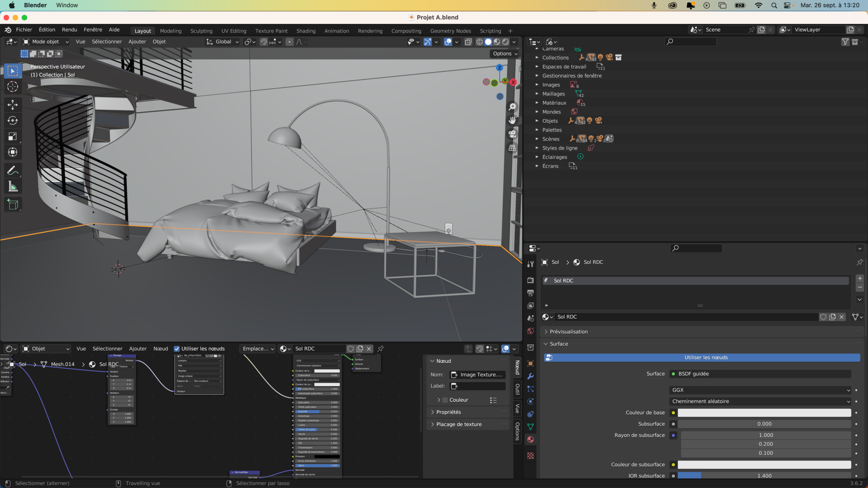
Task: Select the Measure tool
Action: (13, 186)
